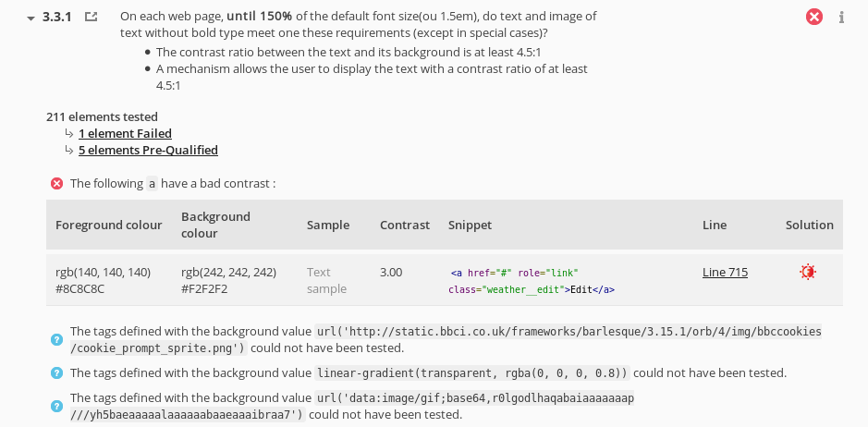The width and height of the screenshot is (868, 427).
Task: Select the Foreground colour column header
Action: tap(108, 225)
